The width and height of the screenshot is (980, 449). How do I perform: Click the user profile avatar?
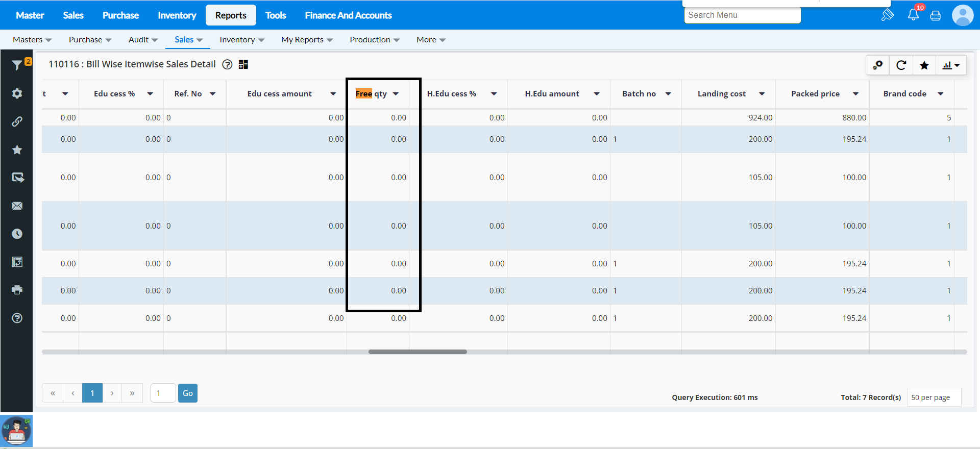962,15
